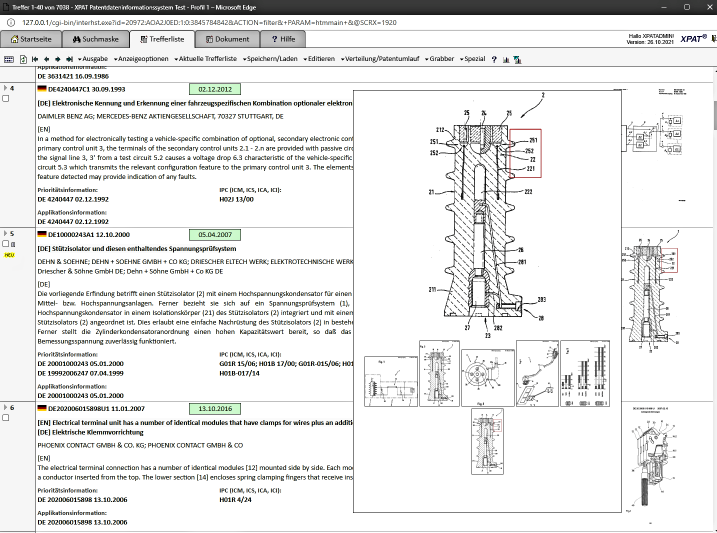Expand result 5 triangle
Screen dimensions: 717x533
5,234
